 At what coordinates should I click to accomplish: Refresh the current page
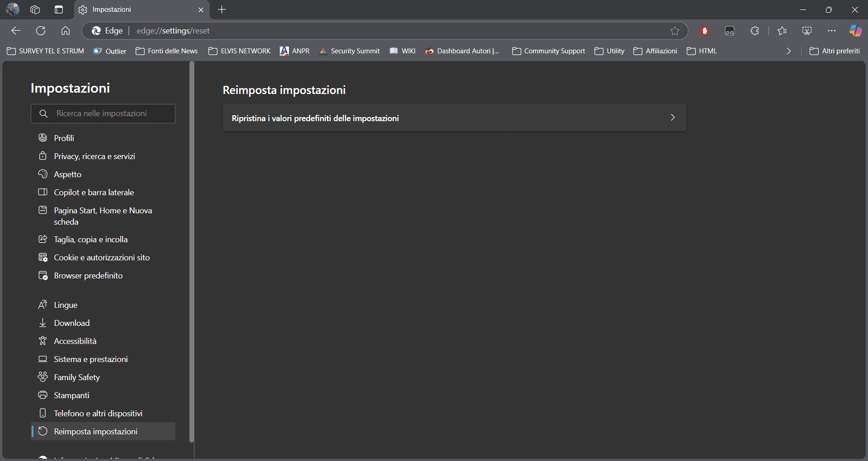[41, 31]
